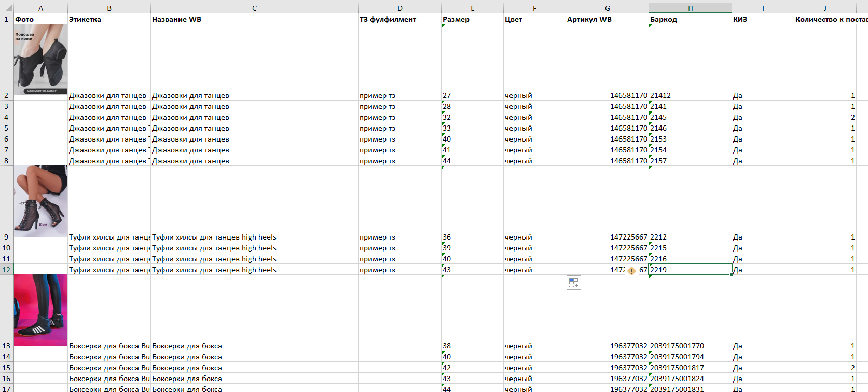Select quantity cell 2 in row 4
The height and width of the screenshot is (392, 868).
825,117
